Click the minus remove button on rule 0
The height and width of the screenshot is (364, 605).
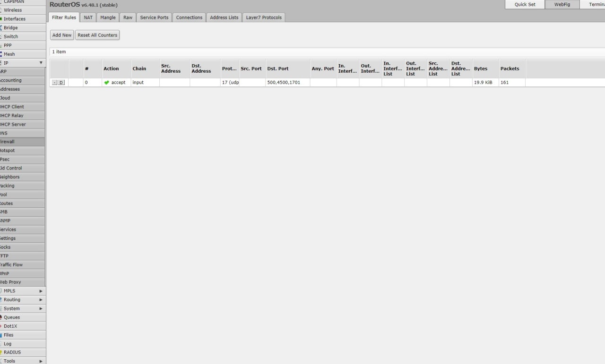coord(55,83)
